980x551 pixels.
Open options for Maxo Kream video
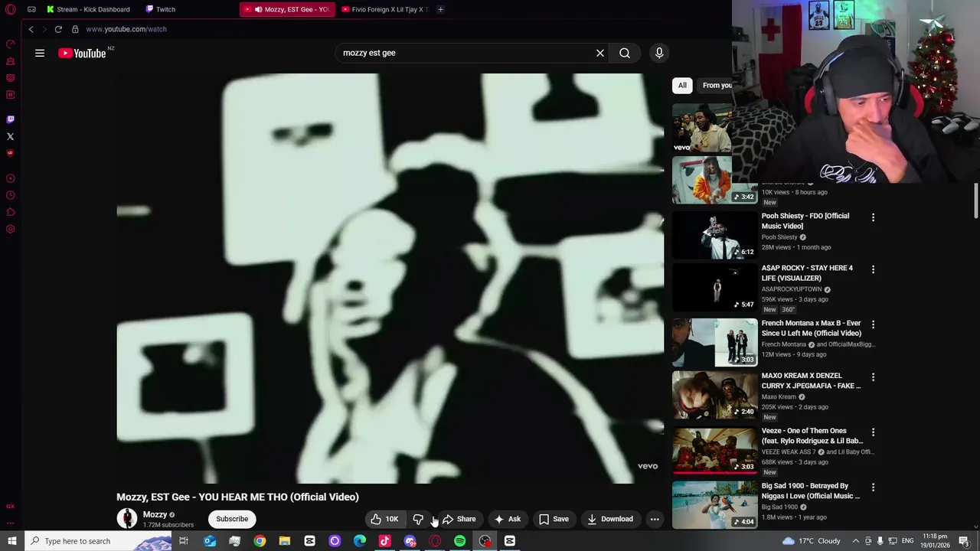pyautogui.click(x=873, y=377)
